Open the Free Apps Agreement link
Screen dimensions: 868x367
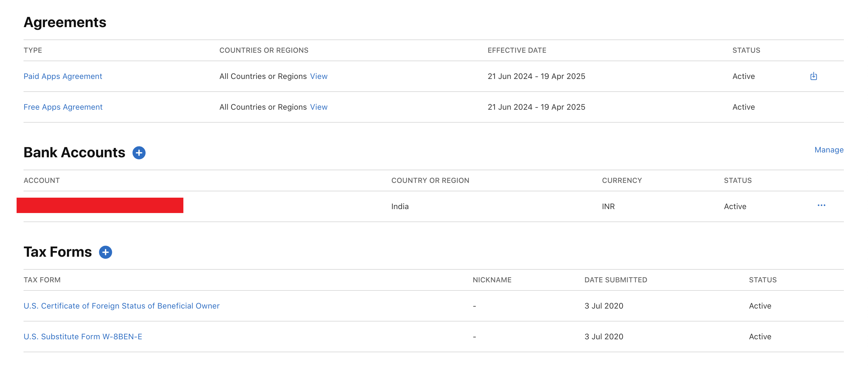pos(63,107)
